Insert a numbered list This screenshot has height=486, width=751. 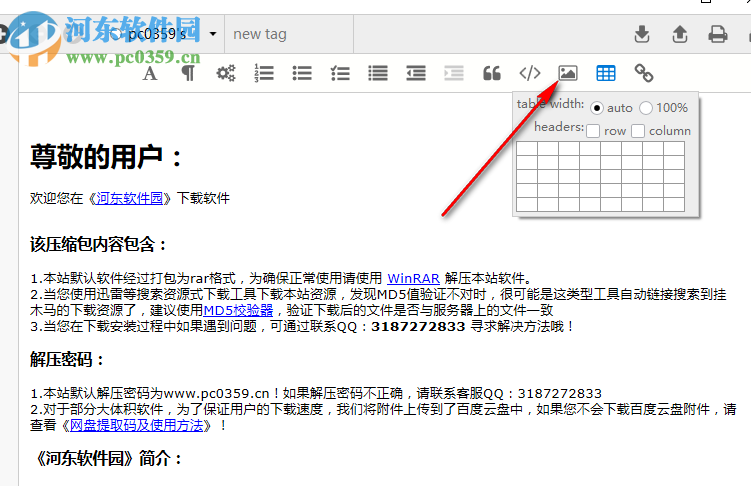click(x=264, y=73)
